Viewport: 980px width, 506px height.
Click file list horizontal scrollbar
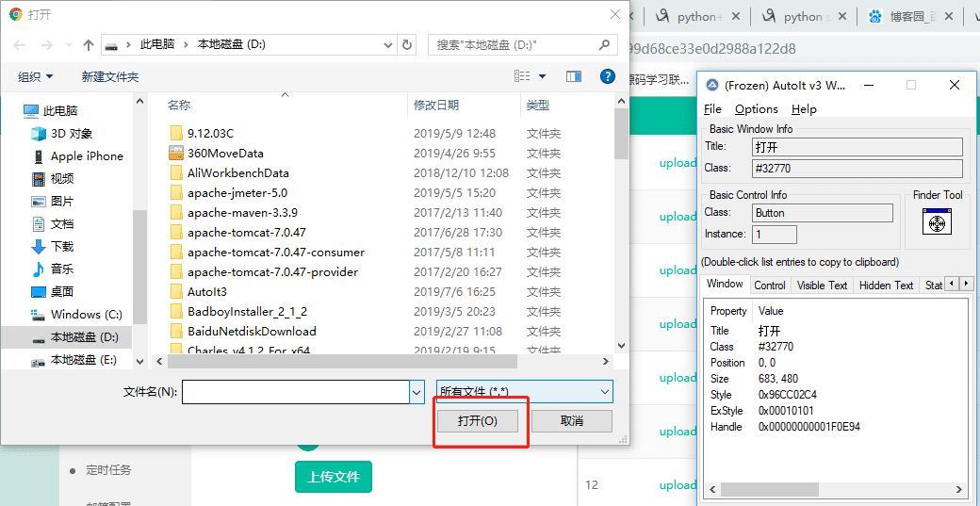tap(342, 361)
